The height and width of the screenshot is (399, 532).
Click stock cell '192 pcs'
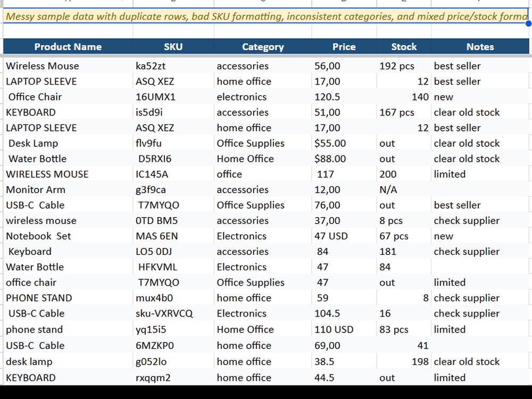click(x=404, y=66)
